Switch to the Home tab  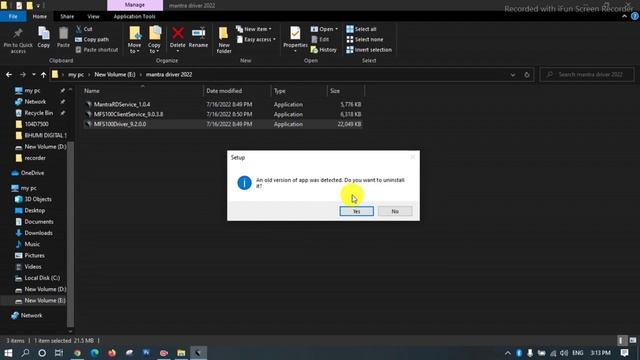click(40, 16)
